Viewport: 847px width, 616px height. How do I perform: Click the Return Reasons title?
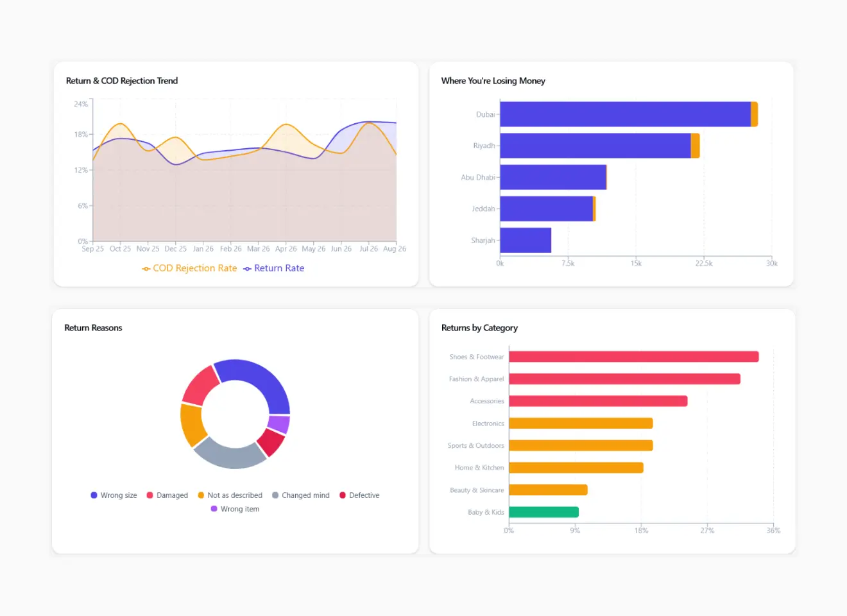[x=93, y=328]
